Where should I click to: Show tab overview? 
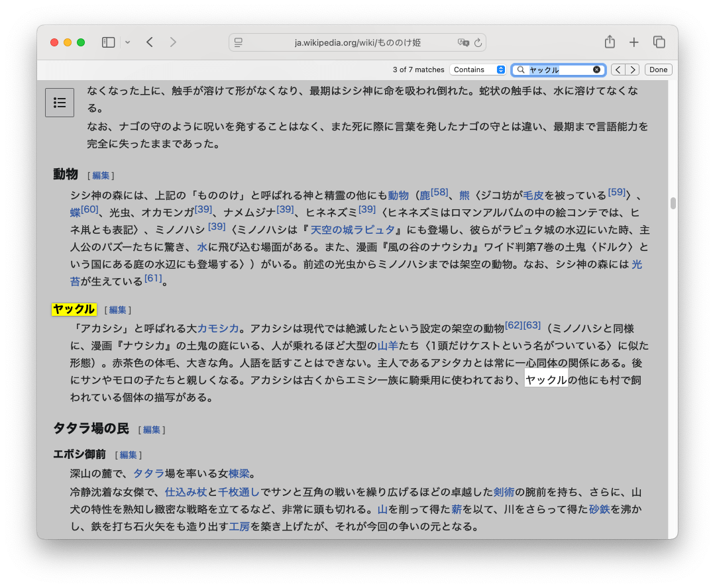point(659,42)
